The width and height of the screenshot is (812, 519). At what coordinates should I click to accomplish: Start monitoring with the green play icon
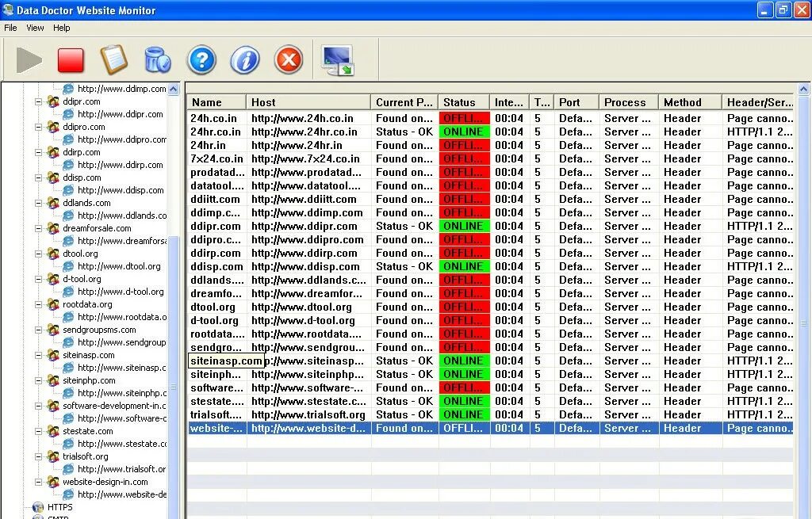click(x=29, y=60)
